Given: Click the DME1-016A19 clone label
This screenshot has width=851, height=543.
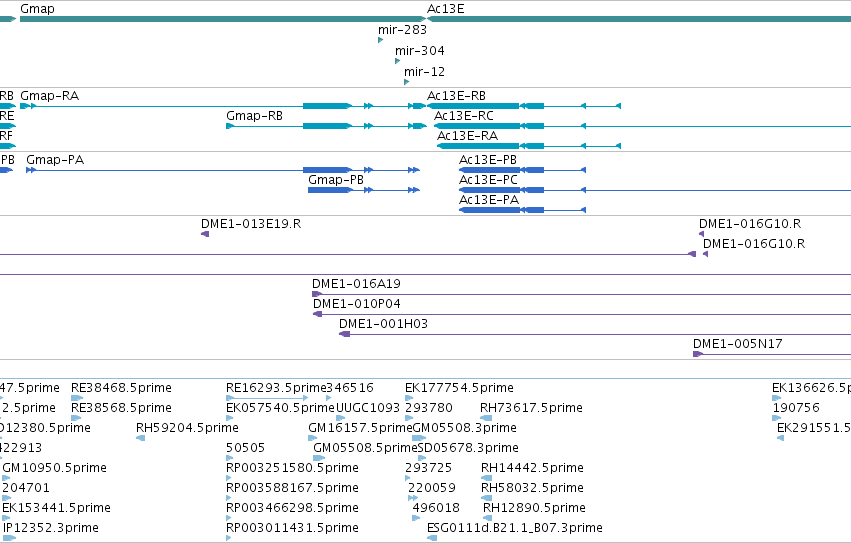Looking at the screenshot, I should point(356,283).
